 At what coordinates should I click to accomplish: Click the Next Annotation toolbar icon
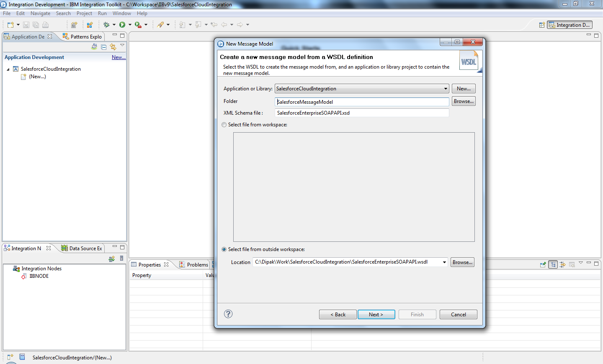pyautogui.click(x=182, y=25)
